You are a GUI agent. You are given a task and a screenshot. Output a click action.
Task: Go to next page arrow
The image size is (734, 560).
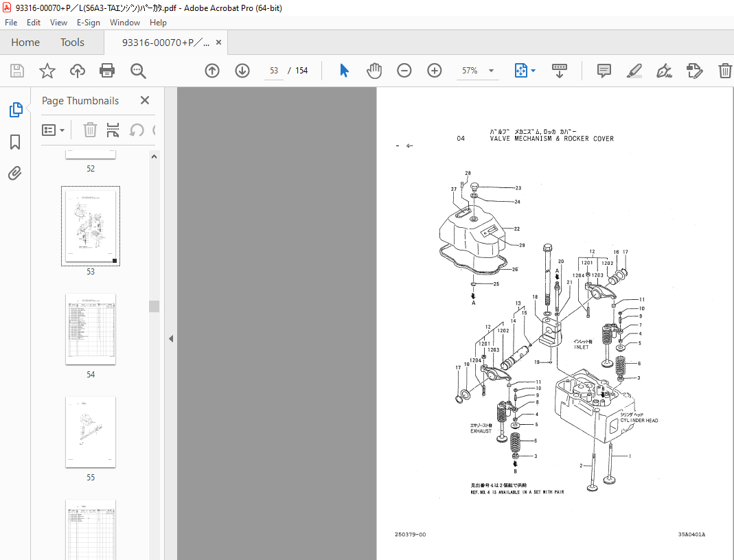[x=242, y=71]
